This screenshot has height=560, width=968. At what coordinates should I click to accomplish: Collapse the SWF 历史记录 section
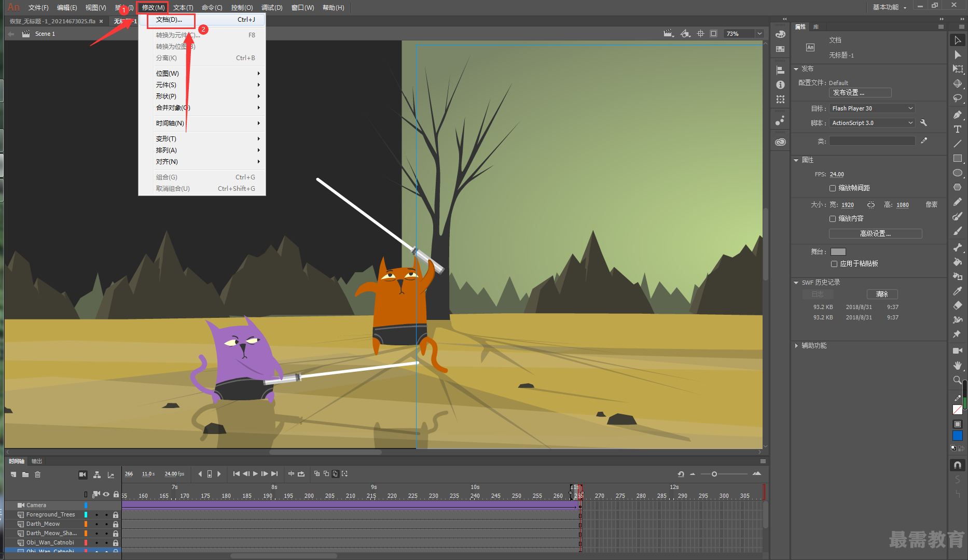(796, 283)
